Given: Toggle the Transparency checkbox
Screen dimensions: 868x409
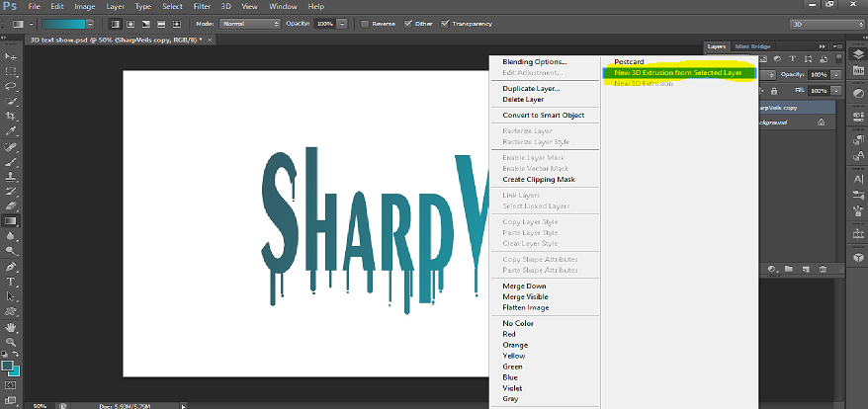Looking at the screenshot, I should click(447, 23).
